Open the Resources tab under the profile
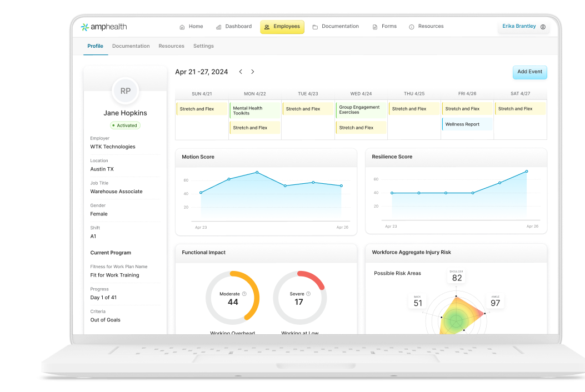The height and width of the screenshot is (392, 585). click(x=171, y=46)
